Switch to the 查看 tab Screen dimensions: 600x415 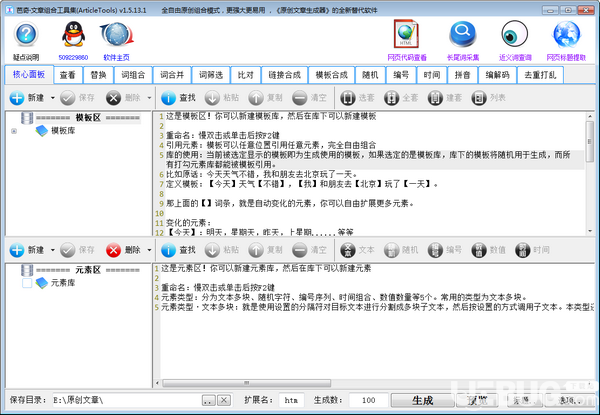pyautogui.click(x=68, y=75)
